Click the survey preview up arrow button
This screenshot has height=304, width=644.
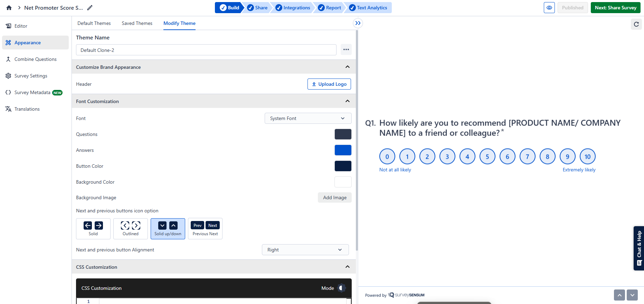(x=619, y=295)
